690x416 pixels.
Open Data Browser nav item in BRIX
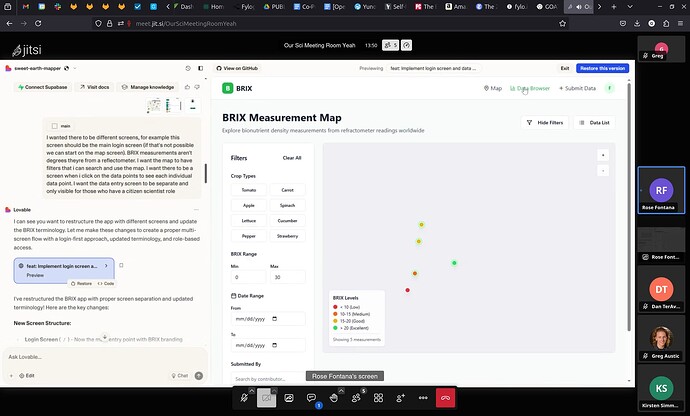530,88
